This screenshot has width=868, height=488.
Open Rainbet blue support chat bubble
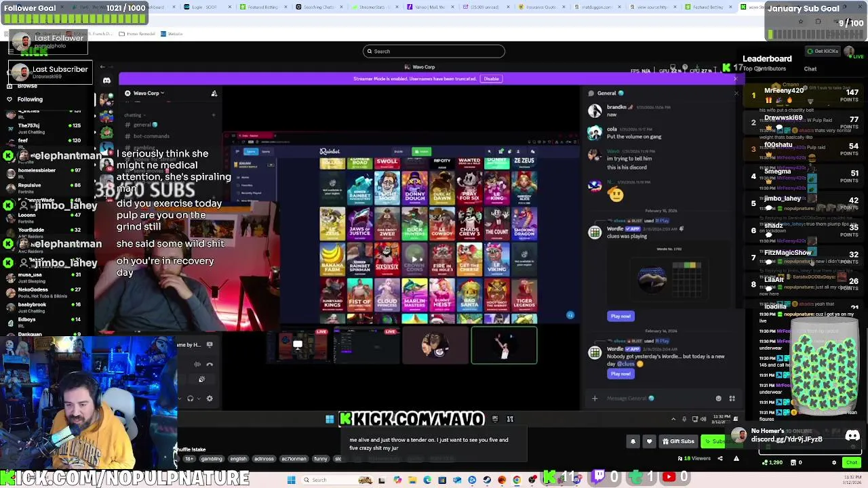570,315
